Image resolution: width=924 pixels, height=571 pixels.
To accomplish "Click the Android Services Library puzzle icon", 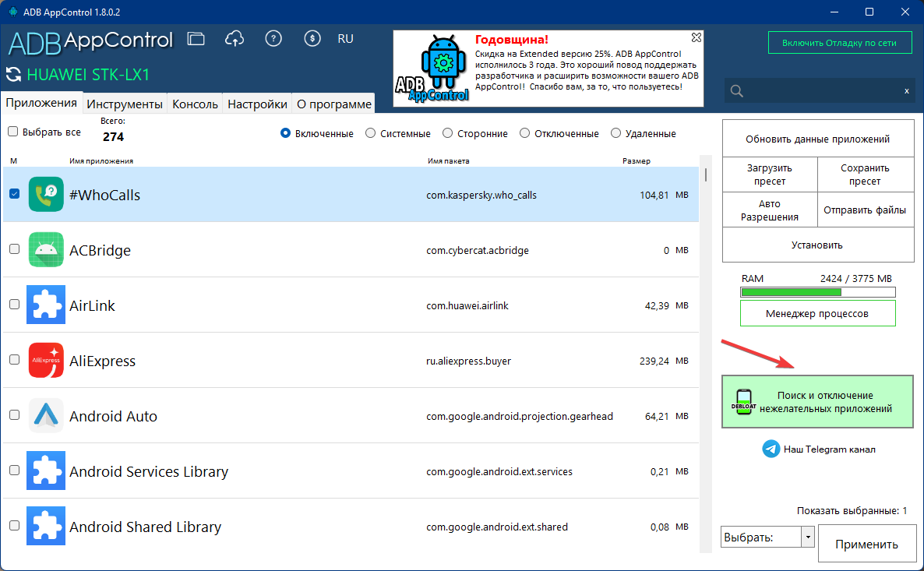I will point(46,471).
